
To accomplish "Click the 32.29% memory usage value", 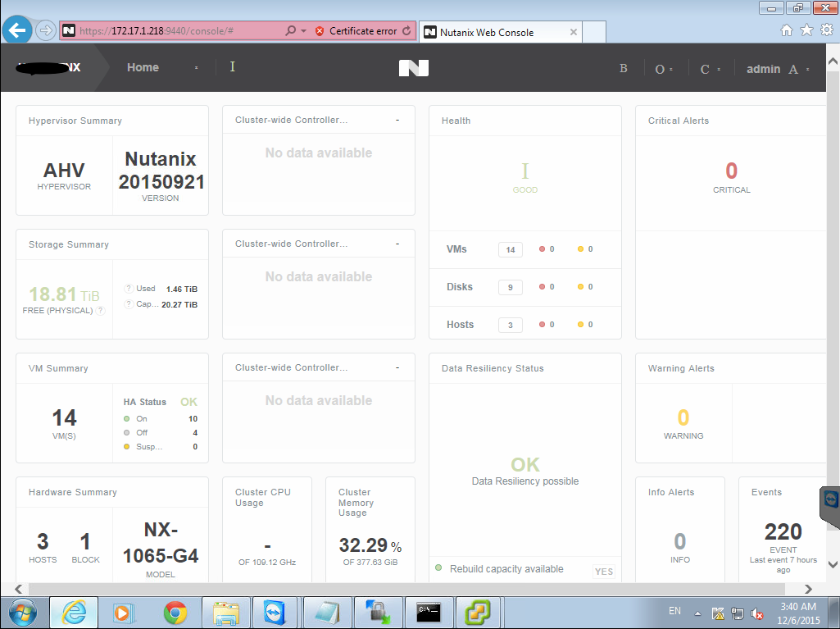I will [370, 545].
